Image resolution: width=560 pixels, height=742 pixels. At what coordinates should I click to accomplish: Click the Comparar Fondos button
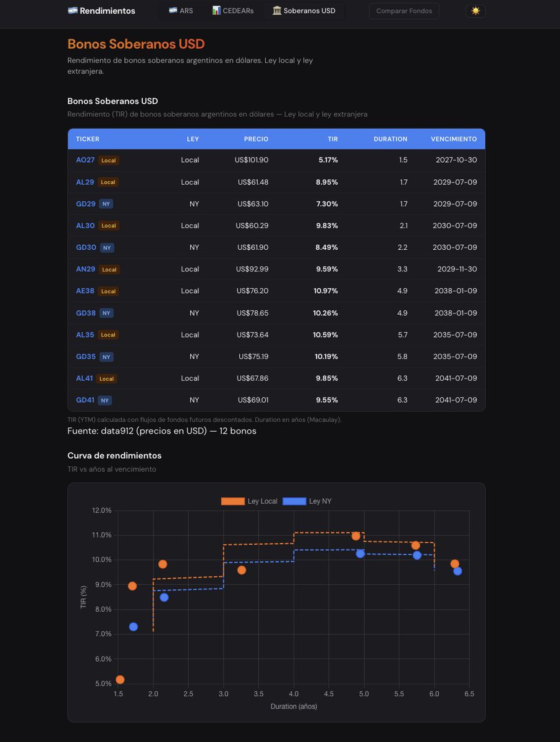[x=404, y=11]
